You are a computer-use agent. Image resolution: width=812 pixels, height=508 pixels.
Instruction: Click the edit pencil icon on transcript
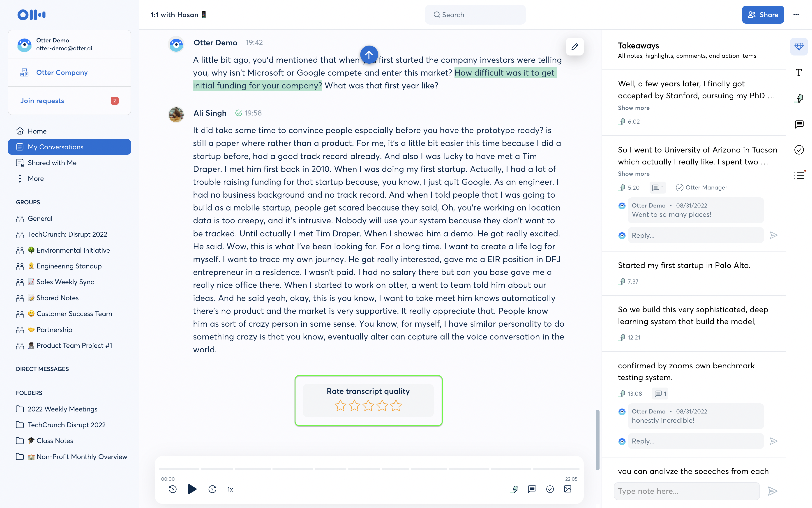[574, 46]
